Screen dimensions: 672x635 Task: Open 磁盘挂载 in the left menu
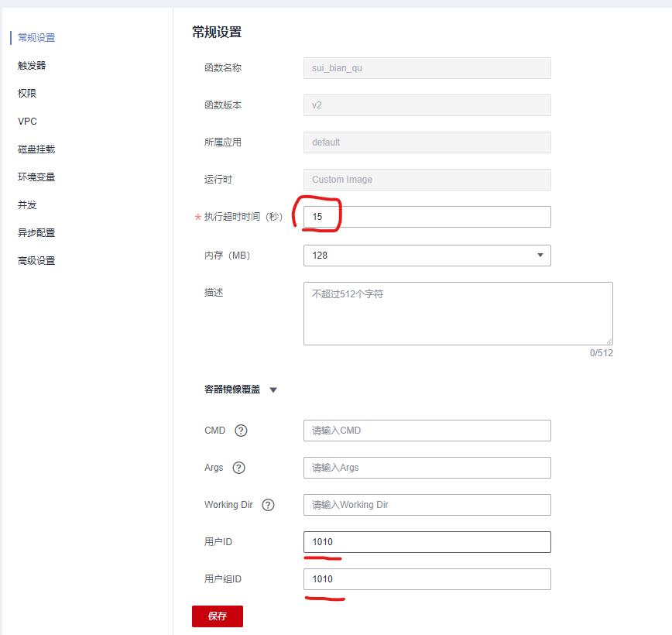tap(36, 149)
